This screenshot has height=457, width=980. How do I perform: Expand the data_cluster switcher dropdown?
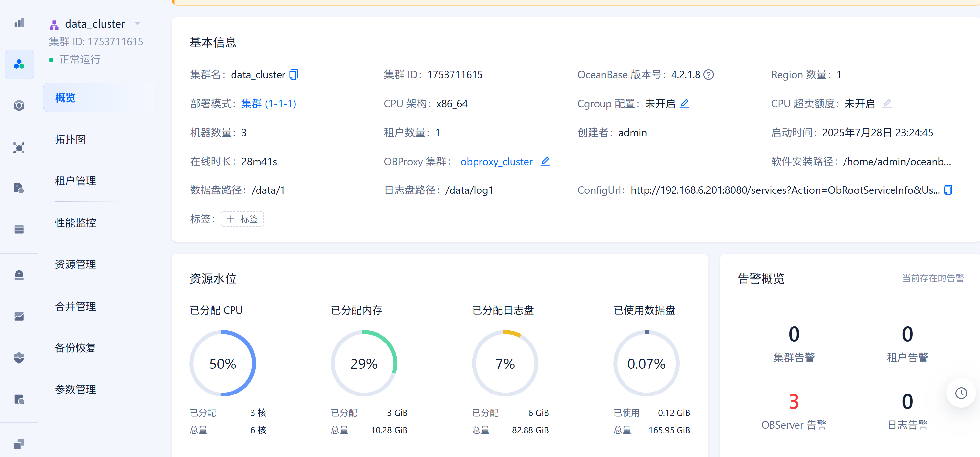[x=138, y=24]
